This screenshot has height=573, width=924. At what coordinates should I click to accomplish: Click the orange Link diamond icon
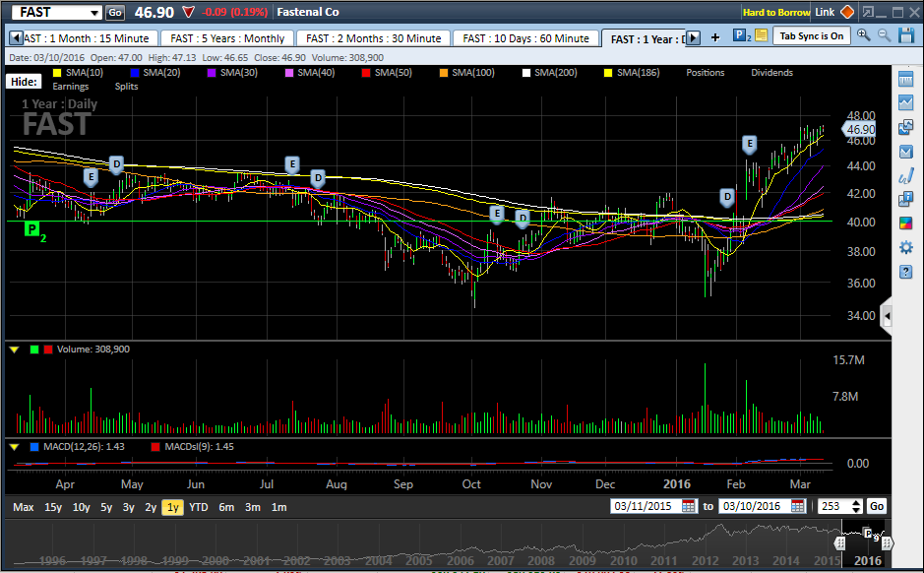847,12
